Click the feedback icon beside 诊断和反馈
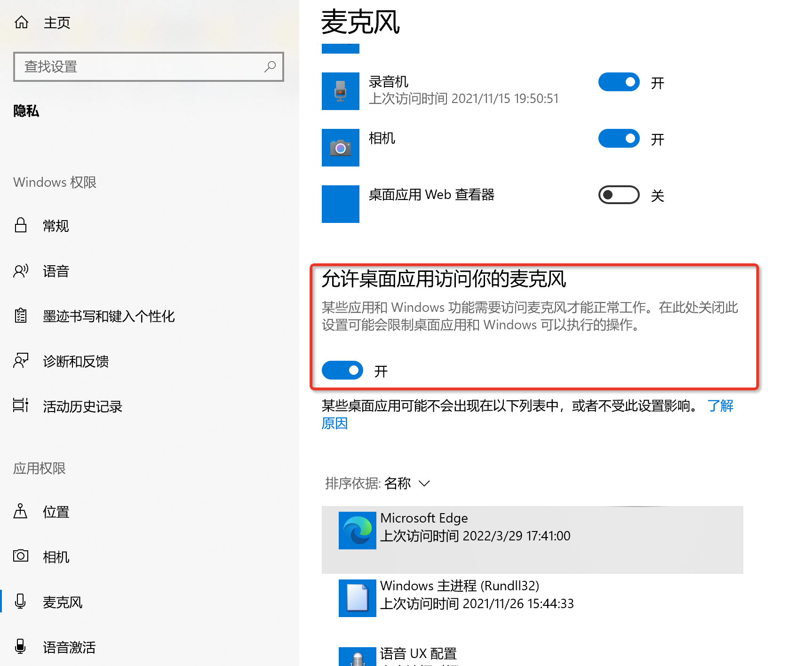Viewport: 812px width, 666px height. pyautogui.click(x=21, y=361)
